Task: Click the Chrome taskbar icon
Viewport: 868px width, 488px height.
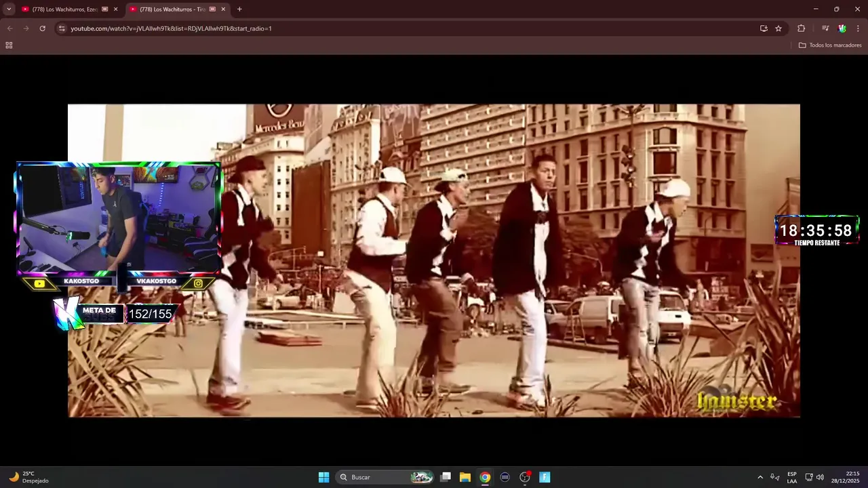Action: (485, 477)
